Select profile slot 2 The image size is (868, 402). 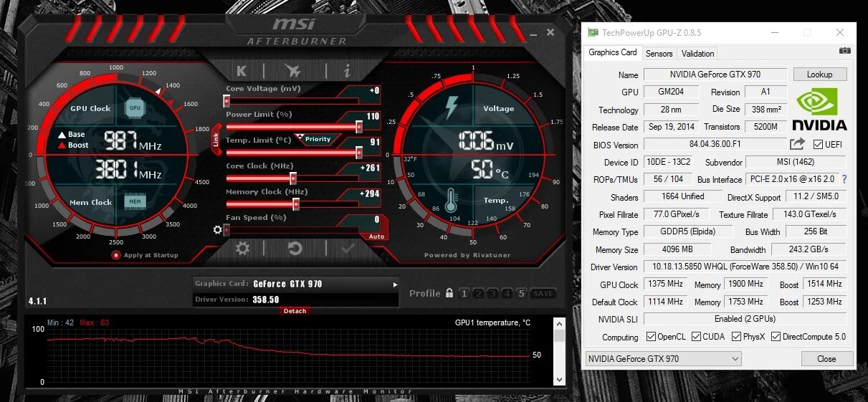pos(479,293)
